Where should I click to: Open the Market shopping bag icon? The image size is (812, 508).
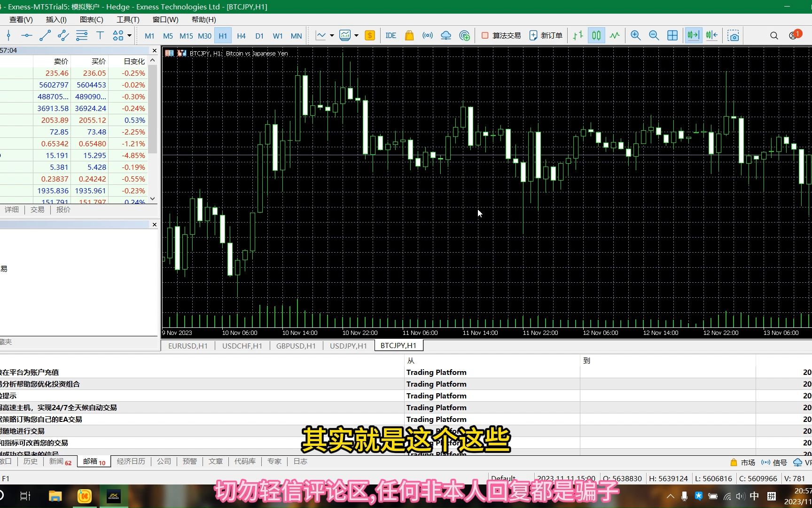409,35
